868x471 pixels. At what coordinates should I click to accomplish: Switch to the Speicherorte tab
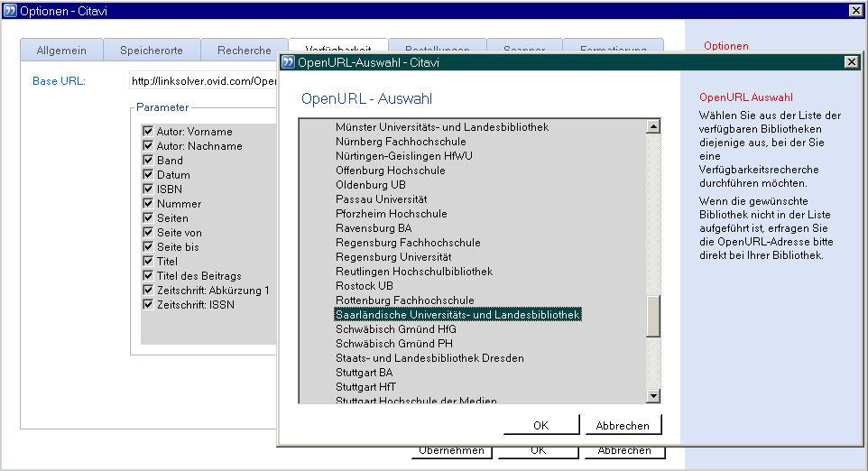pos(152,50)
